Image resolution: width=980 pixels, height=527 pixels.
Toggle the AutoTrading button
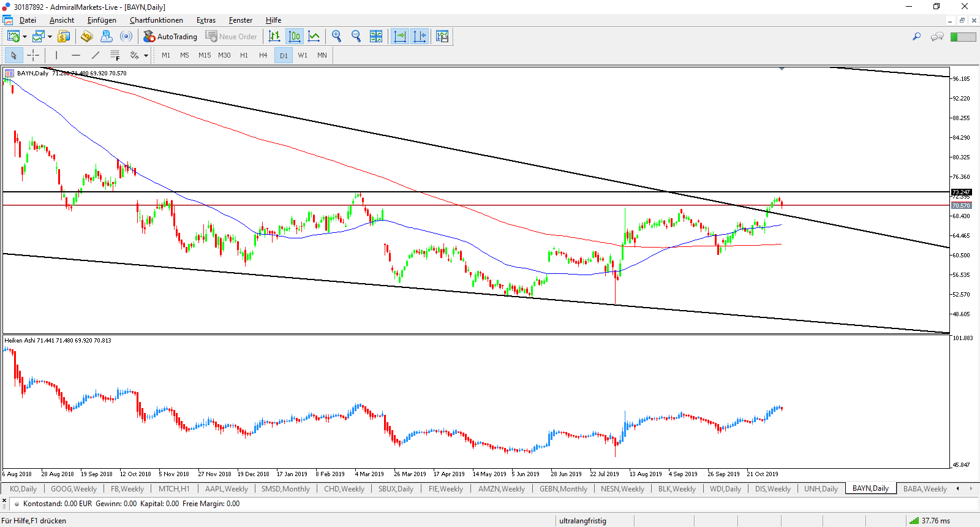coord(170,37)
